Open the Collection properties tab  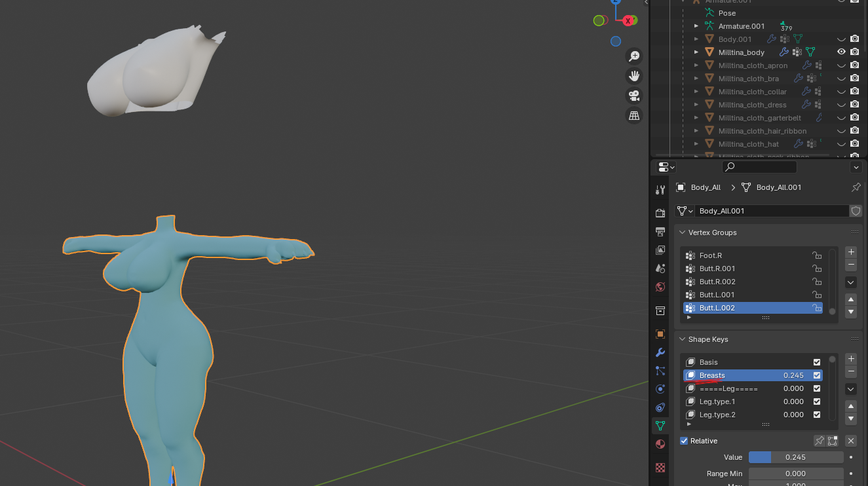click(x=660, y=310)
